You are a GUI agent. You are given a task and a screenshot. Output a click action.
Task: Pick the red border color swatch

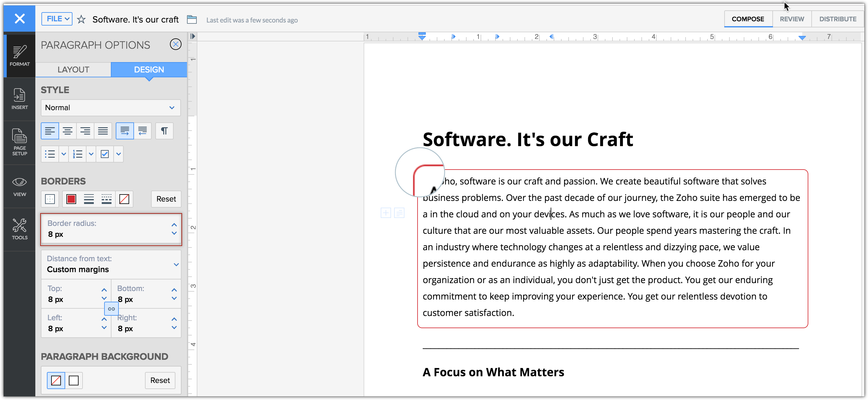point(71,199)
